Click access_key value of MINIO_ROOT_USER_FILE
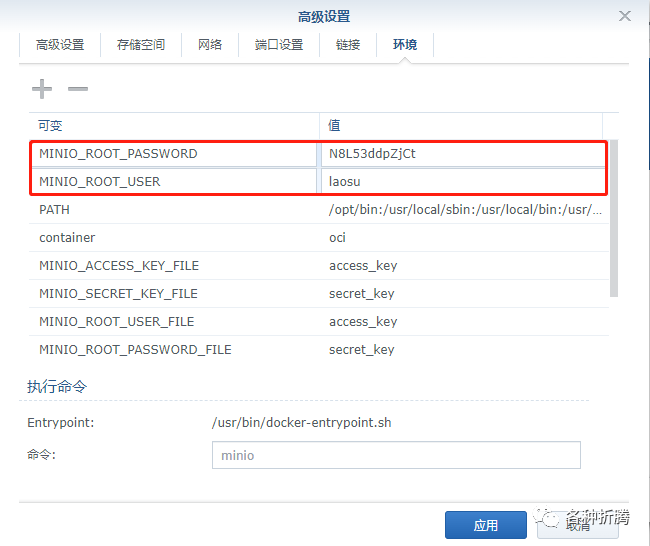 [x=363, y=322]
